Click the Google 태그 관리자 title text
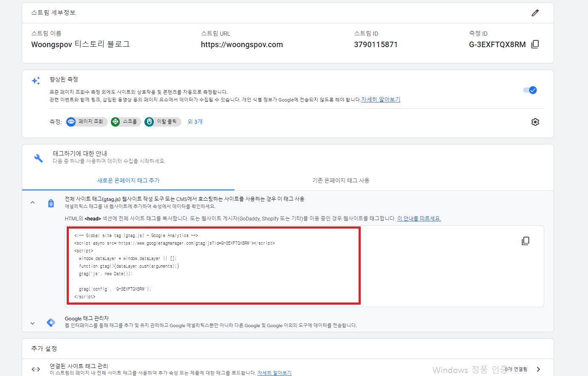The image size is (588, 376). coord(87,318)
